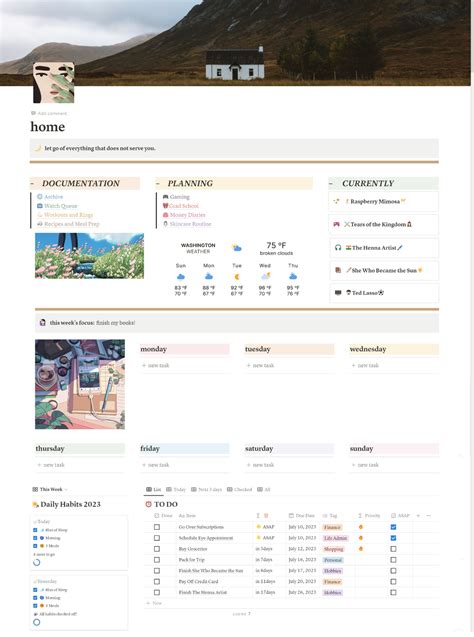Click the Skincare Routine page icon

[165, 224]
